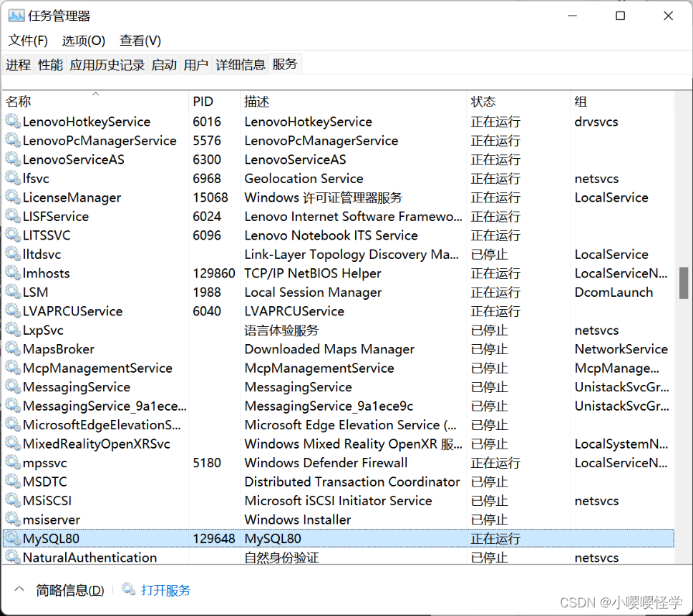Open services via the 打开服务 link
Image resolution: width=693 pixels, height=616 pixels.
167,590
